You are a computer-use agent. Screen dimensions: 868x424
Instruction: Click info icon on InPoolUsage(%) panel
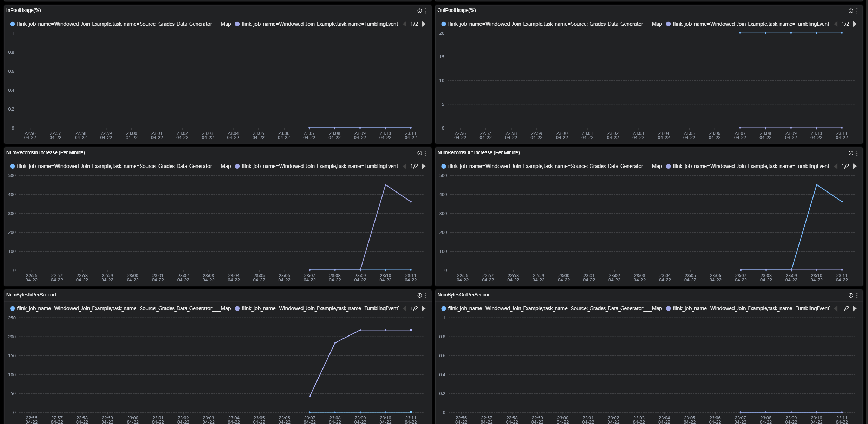pyautogui.click(x=419, y=11)
